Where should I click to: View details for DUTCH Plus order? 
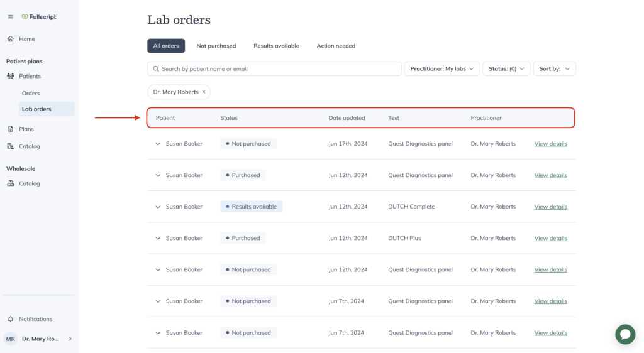[550, 238]
